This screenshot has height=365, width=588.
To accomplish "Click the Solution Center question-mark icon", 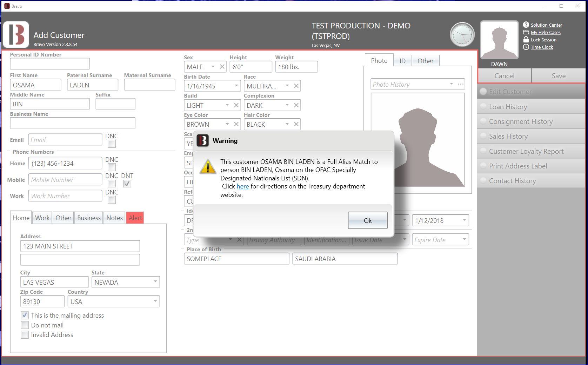I will (x=526, y=25).
